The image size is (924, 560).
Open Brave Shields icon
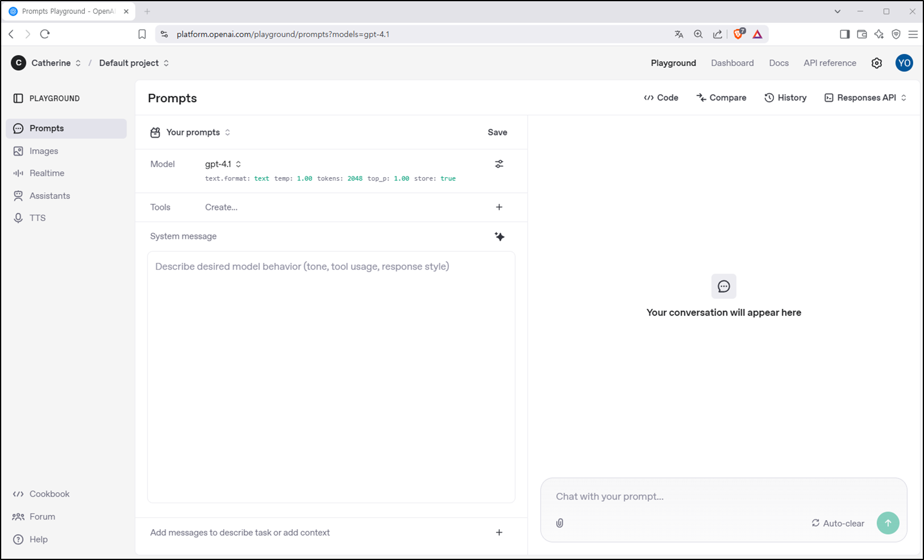[x=739, y=33]
